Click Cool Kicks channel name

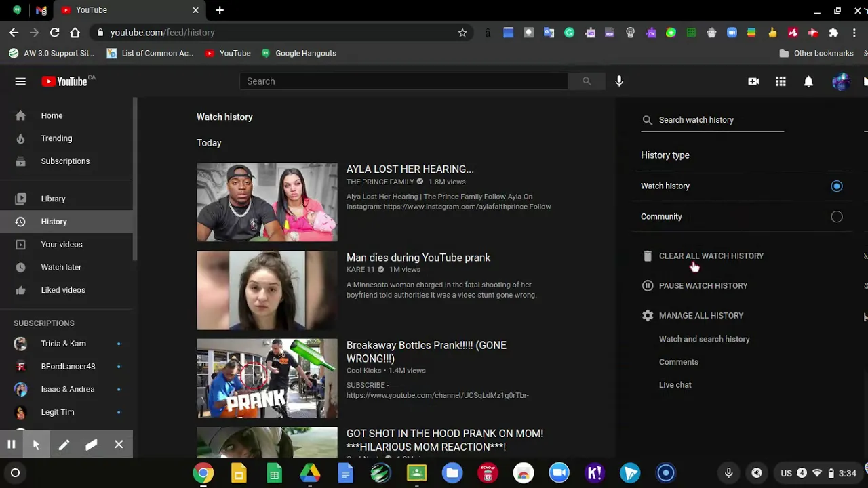(363, 371)
